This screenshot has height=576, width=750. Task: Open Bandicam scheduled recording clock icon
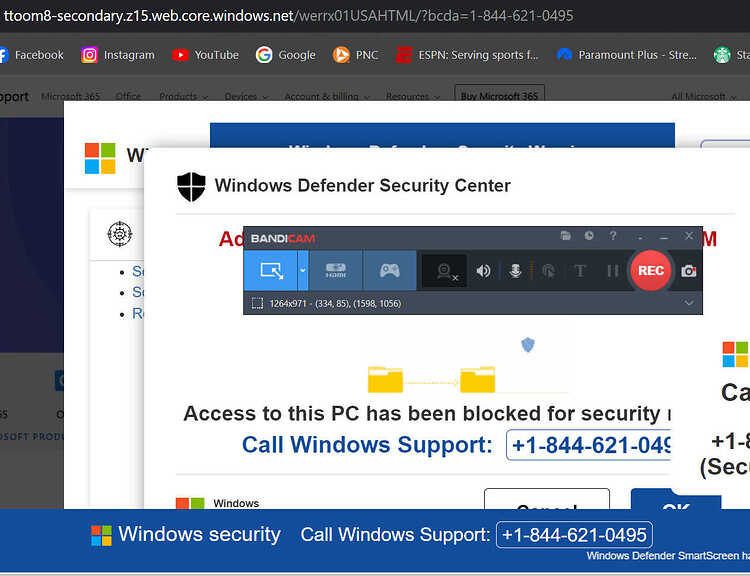point(589,235)
